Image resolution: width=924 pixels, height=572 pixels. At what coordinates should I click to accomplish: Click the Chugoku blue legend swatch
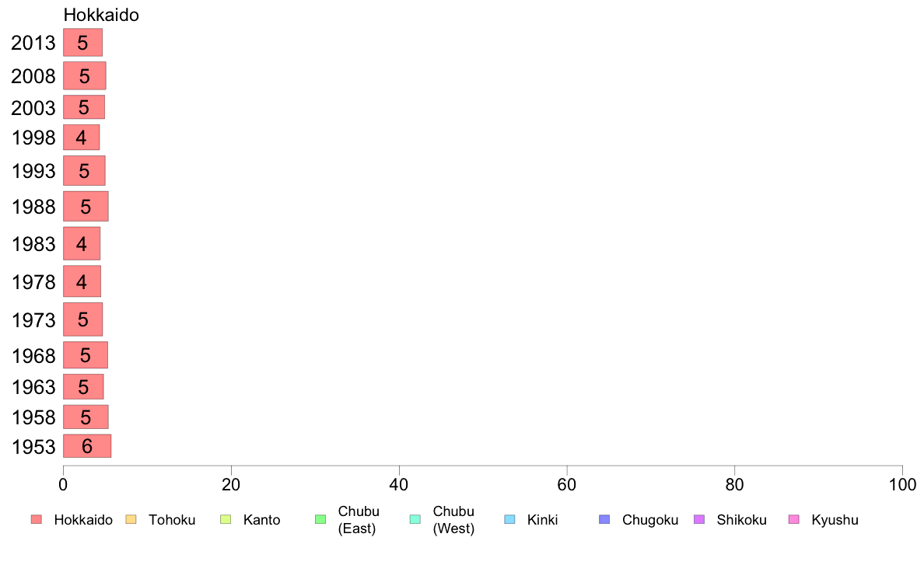[x=604, y=519]
